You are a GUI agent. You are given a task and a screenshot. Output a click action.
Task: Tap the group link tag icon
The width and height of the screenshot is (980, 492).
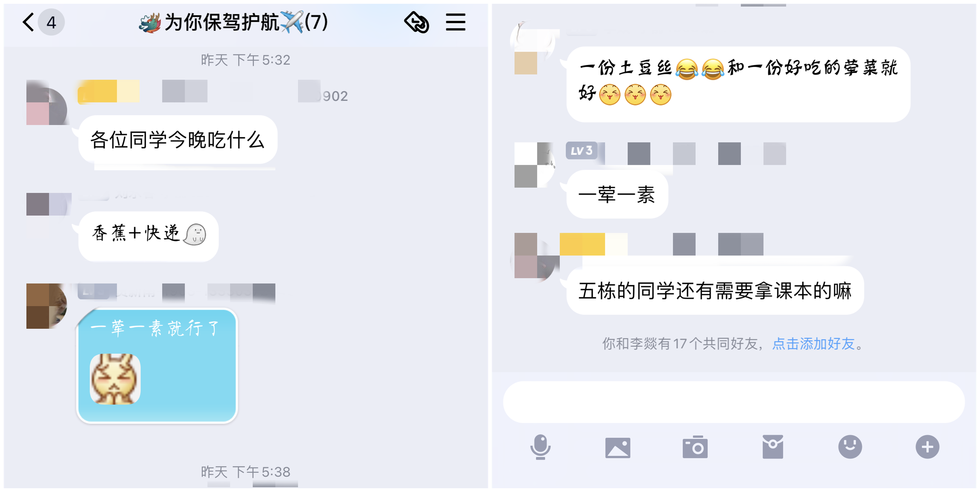[416, 22]
